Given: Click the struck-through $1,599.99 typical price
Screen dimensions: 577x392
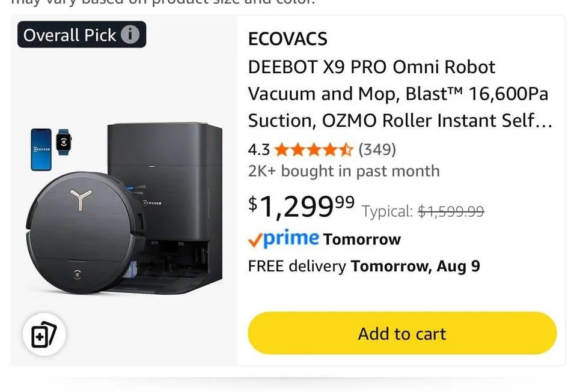Looking at the screenshot, I should point(451,211).
